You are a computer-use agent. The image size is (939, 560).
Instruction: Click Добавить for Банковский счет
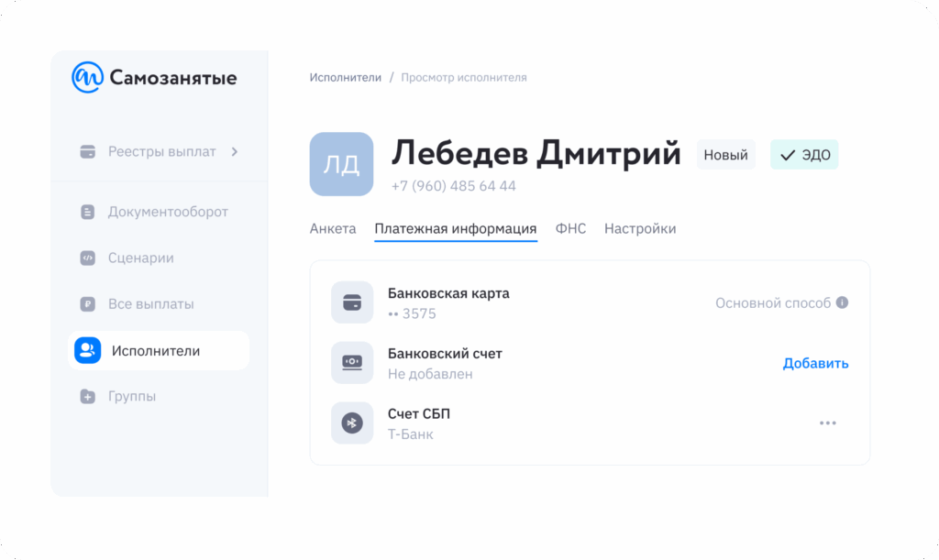pos(815,364)
